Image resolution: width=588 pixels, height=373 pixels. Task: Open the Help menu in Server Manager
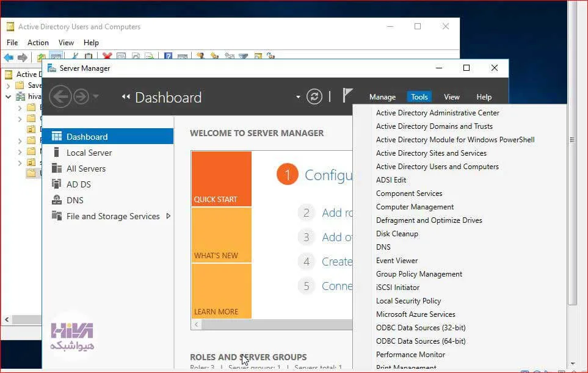click(x=484, y=96)
